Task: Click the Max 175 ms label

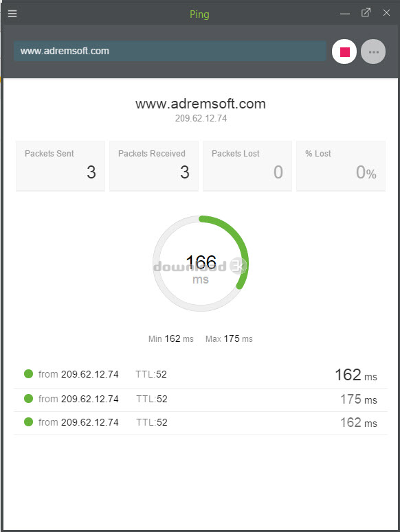Action: click(x=229, y=338)
